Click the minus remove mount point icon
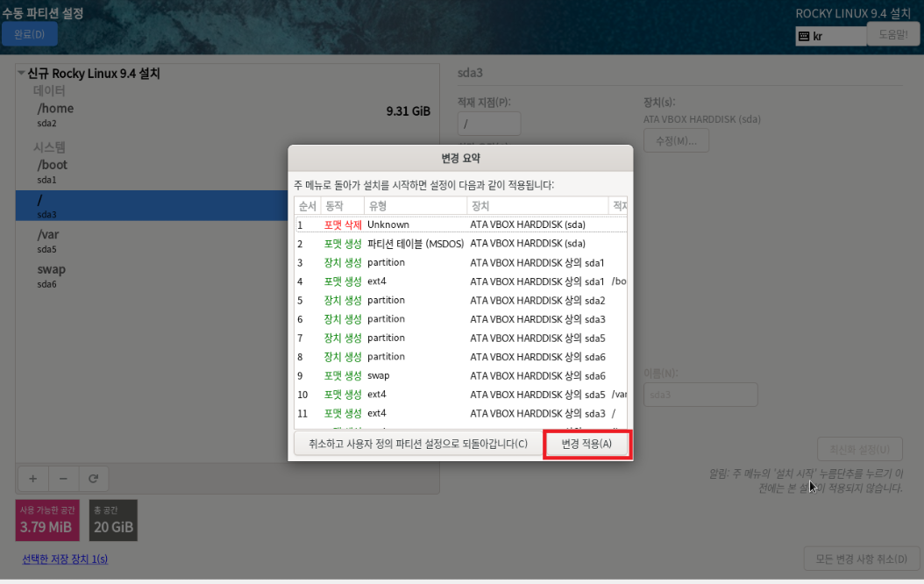Screen dimensions: 924x584 click(63, 479)
